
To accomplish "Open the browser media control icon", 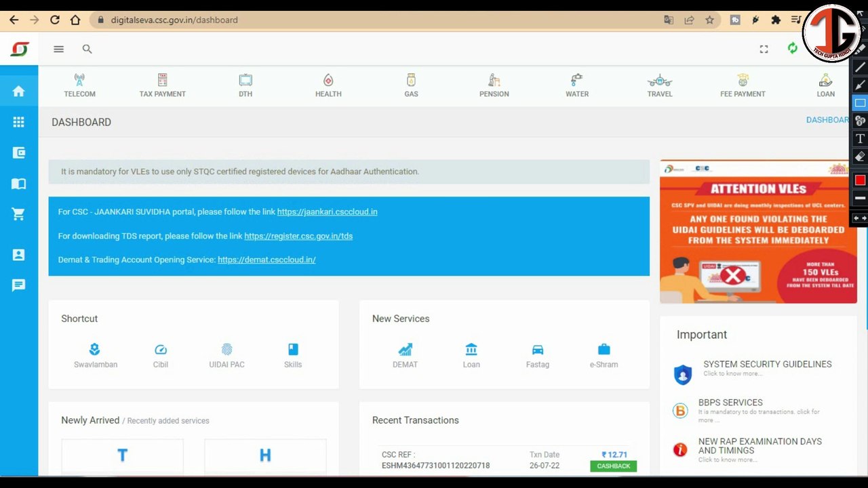I will pos(796,20).
